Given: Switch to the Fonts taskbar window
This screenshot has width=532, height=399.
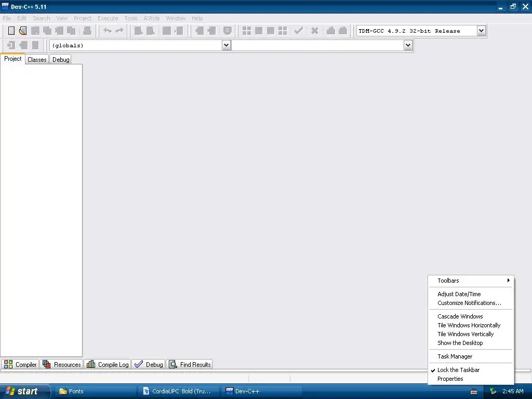Looking at the screenshot, I should [95, 391].
